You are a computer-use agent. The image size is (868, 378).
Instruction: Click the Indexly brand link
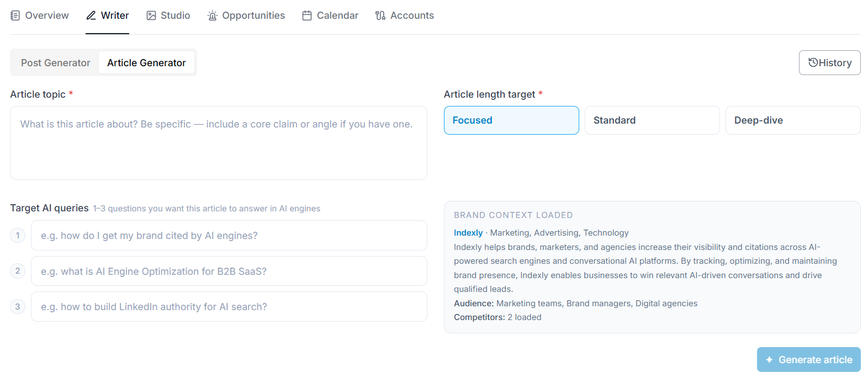[468, 233]
